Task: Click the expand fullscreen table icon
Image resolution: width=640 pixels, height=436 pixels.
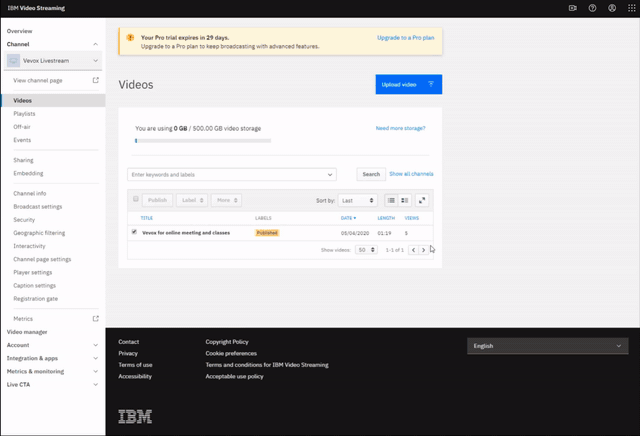Action: click(422, 200)
